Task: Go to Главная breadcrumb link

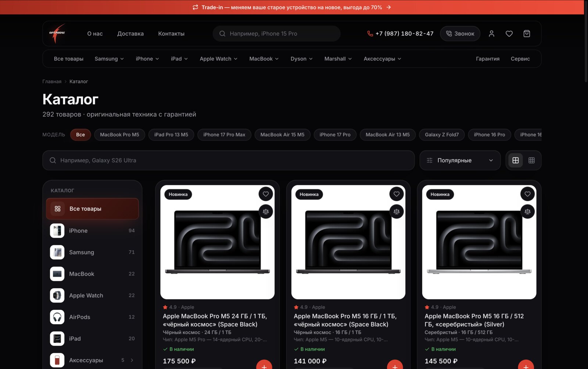Action: pyautogui.click(x=52, y=82)
